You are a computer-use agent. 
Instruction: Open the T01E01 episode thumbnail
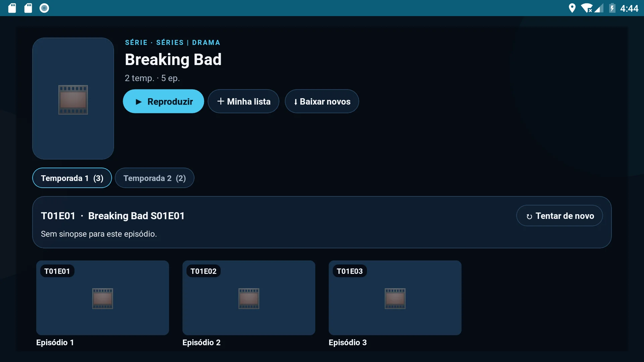point(103,298)
